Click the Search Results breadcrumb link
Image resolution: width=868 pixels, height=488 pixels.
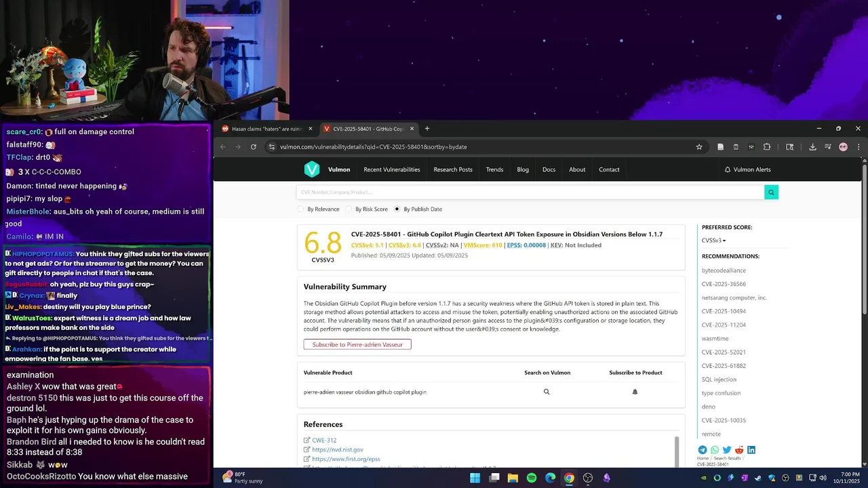(727, 459)
